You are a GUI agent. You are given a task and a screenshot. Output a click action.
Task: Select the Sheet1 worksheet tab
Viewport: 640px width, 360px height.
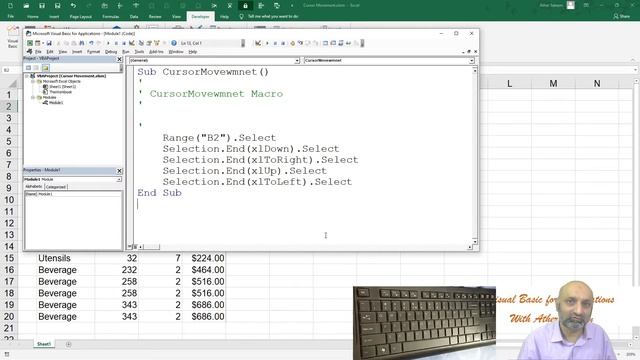(x=44, y=344)
